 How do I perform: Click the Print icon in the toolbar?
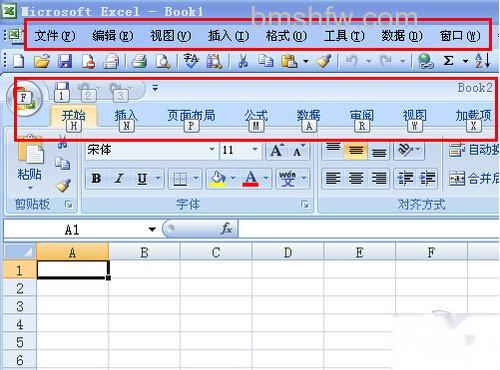tap(139, 61)
